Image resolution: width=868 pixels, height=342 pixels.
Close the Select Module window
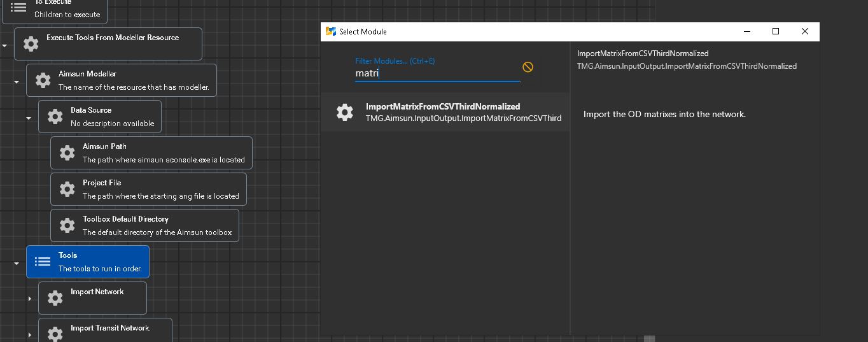805,31
